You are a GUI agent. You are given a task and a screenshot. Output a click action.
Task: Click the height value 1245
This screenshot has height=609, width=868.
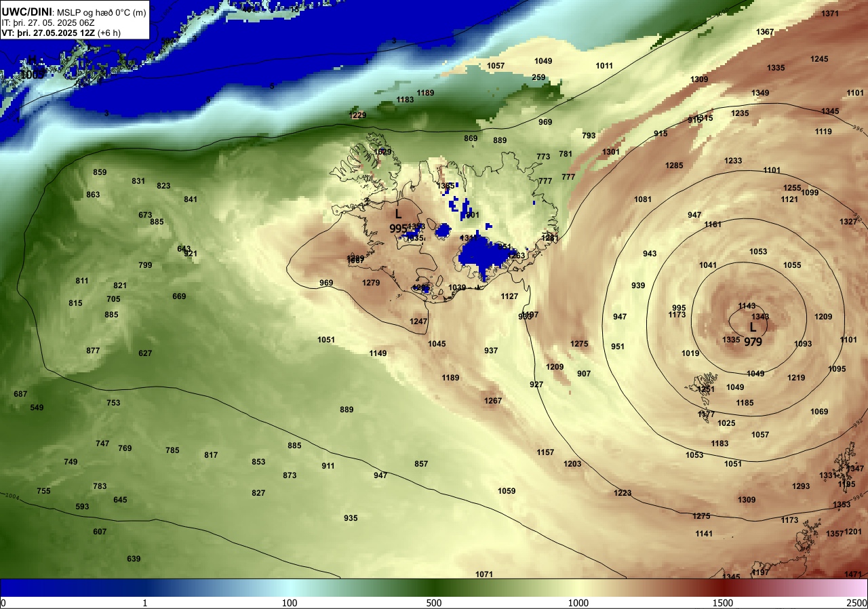(819, 59)
